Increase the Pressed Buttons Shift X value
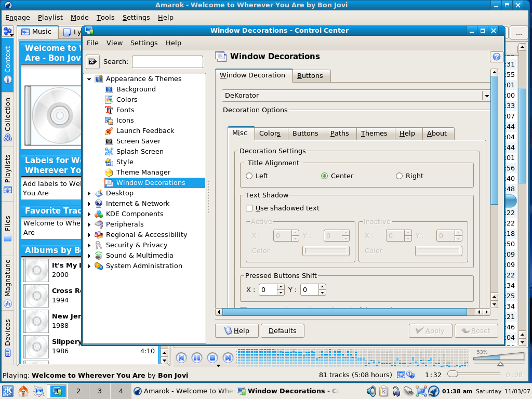 tap(281, 287)
